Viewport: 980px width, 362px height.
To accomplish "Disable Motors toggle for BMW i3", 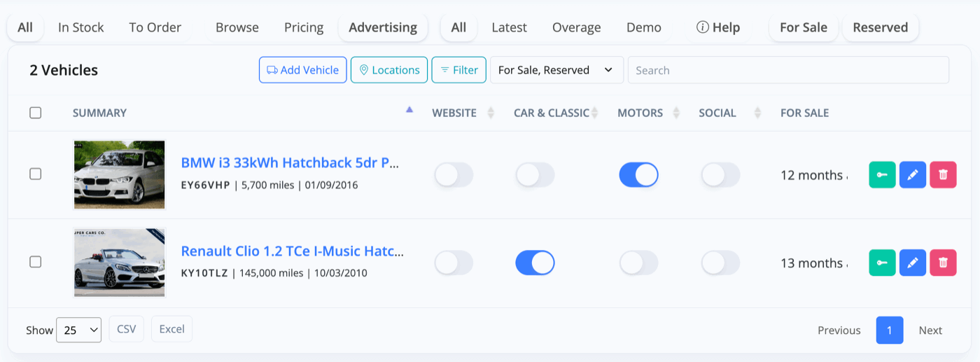I will [x=638, y=175].
